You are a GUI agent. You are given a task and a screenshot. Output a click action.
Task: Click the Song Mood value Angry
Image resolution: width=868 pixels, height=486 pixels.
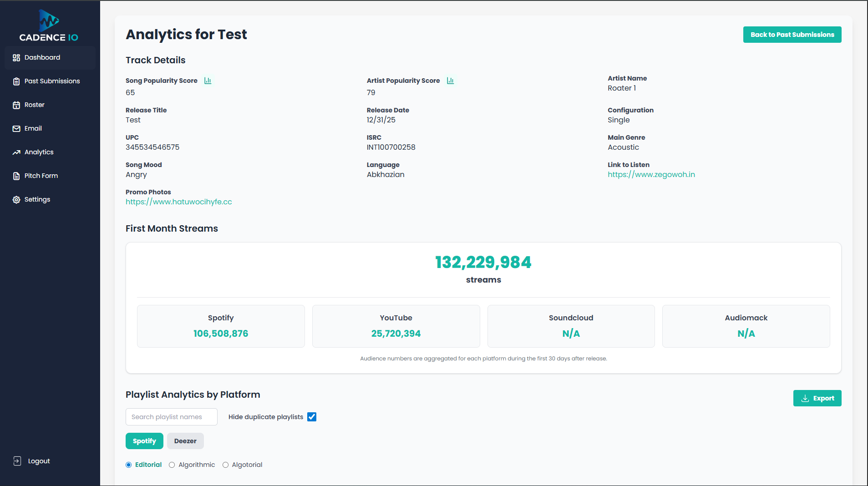(136, 175)
